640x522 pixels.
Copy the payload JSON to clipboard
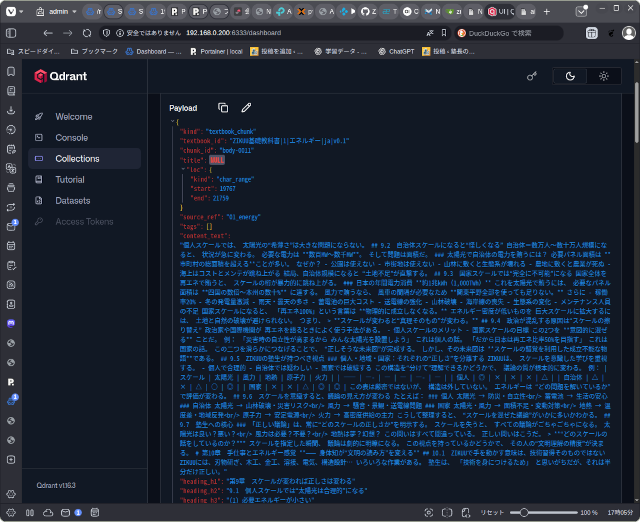click(223, 107)
